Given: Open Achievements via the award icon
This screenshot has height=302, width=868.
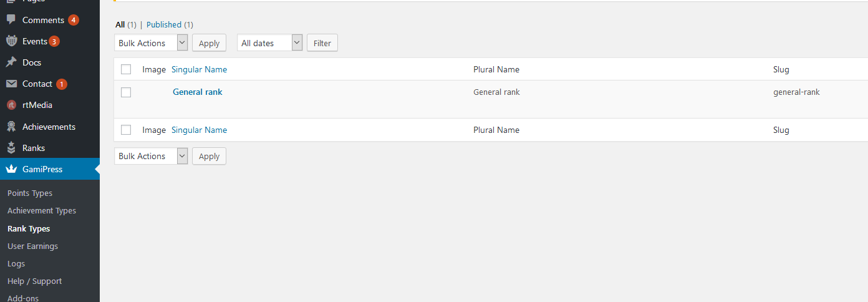Looking at the screenshot, I should point(11,127).
